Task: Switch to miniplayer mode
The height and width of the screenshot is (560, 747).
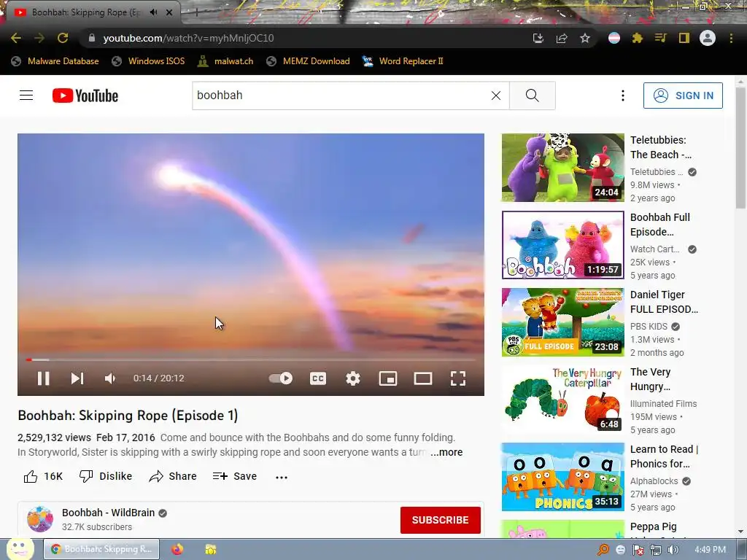Action: tap(388, 378)
